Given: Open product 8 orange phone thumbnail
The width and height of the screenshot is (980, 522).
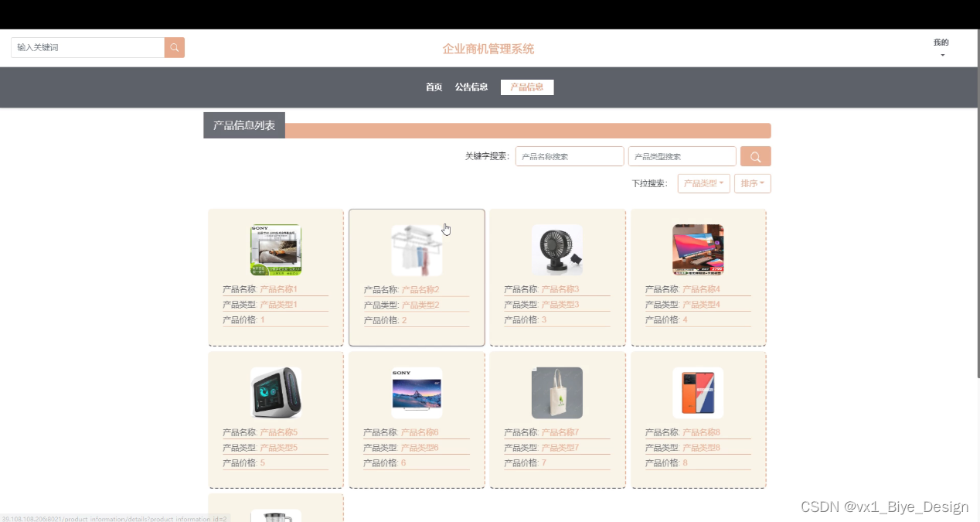Looking at the screenshot, I should [x=698, y=393].
